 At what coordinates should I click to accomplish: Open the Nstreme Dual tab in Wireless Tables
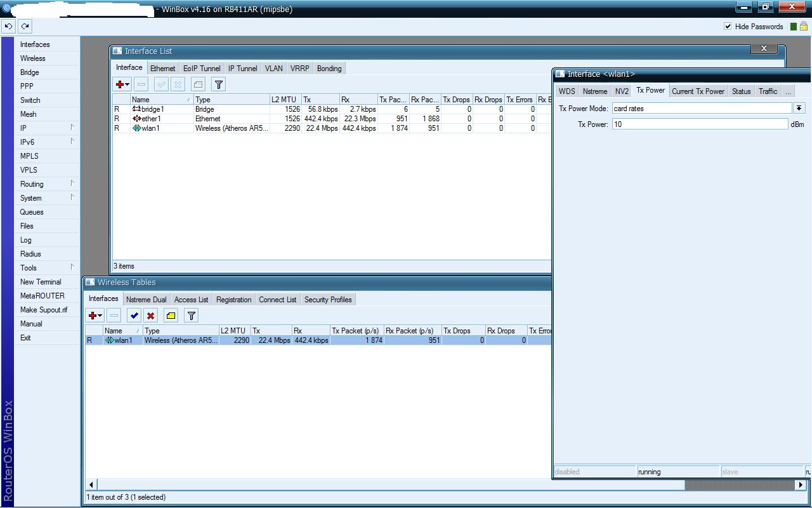[147, 300]
